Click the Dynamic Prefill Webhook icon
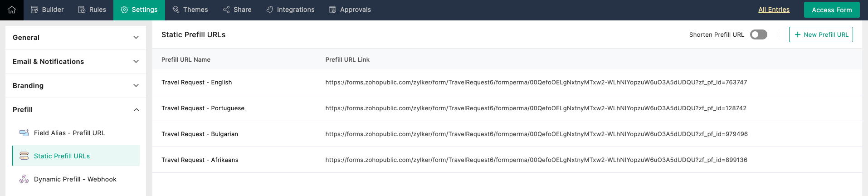 [24, 179]
